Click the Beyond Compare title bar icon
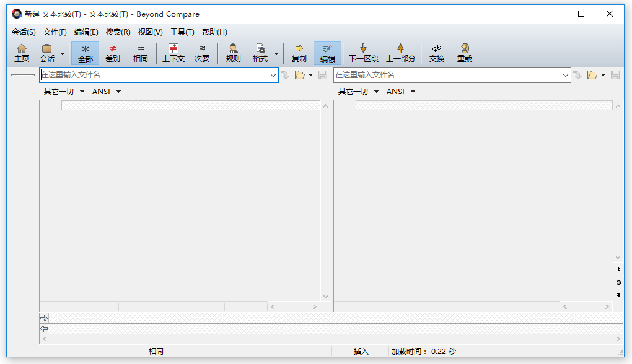This screenshot has height=364, width=632. (x=17, y=14)
